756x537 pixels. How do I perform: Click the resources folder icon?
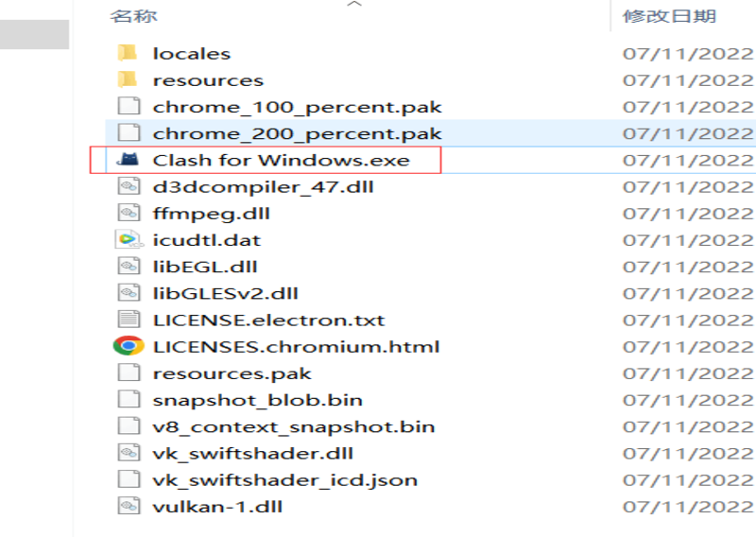pyautogui.click(x=128, y=80)
